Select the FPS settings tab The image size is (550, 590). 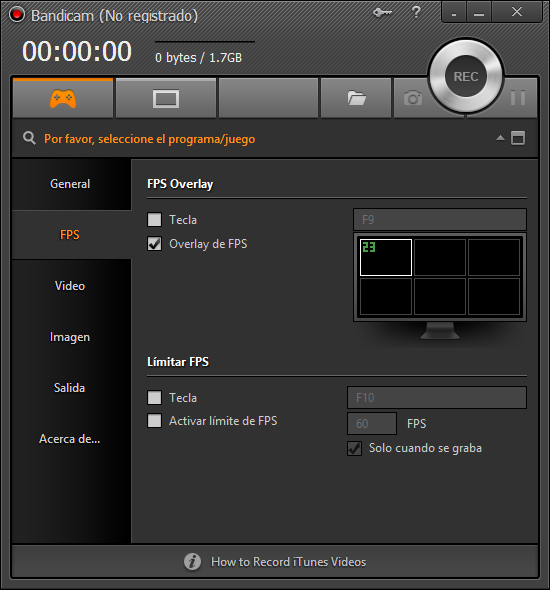click(x=70, y=235)
